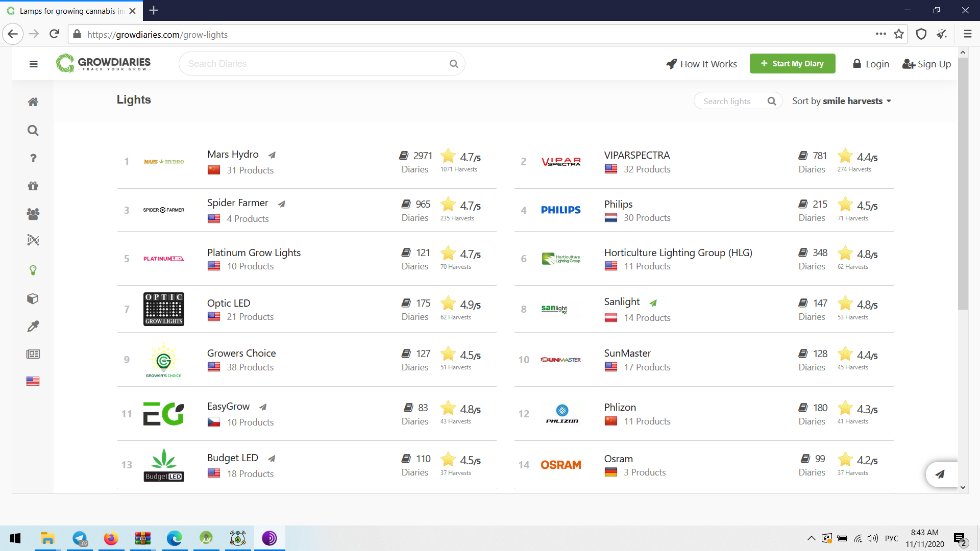The width and height of the screenshot is (980, 551).
Task: Go back to the previous page
Action: [x=13, y=34]
